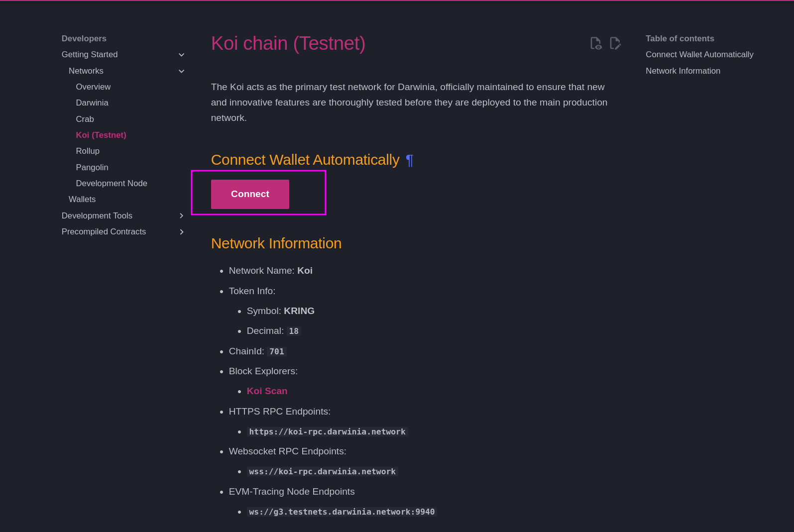Click the HTTPS RPC endpoint URL code

(x=327, y=431)
